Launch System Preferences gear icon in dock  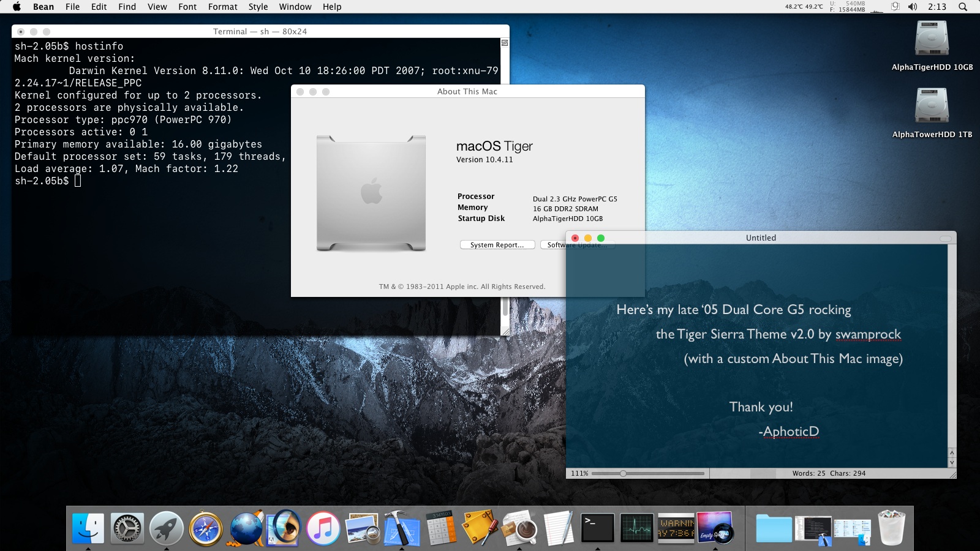(127, 528)
